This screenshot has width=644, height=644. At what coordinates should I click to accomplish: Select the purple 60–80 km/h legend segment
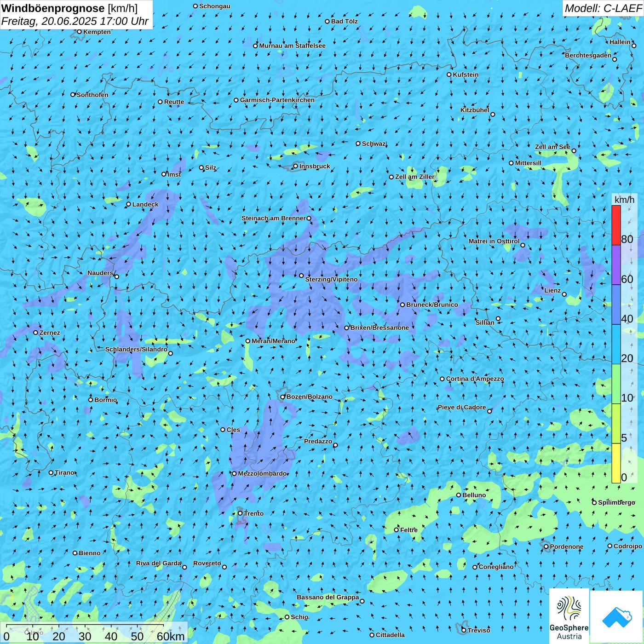tap(616, 265)
